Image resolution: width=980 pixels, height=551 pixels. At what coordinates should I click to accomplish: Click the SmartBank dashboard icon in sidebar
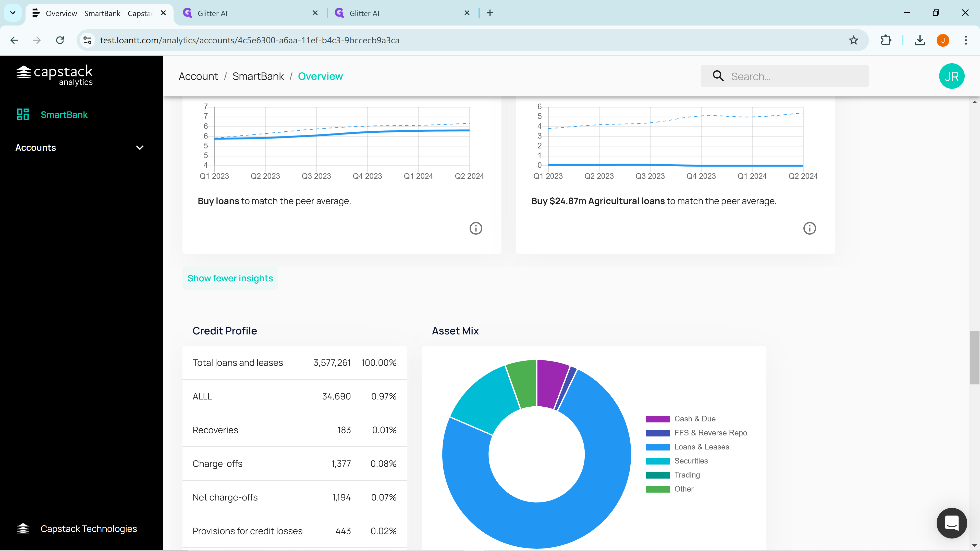coord(23,115)
